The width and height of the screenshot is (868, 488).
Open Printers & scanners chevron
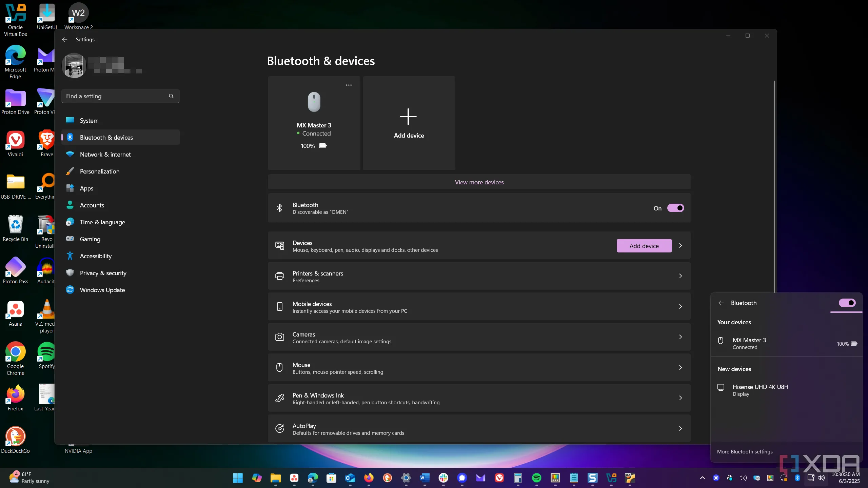point(680,276)
